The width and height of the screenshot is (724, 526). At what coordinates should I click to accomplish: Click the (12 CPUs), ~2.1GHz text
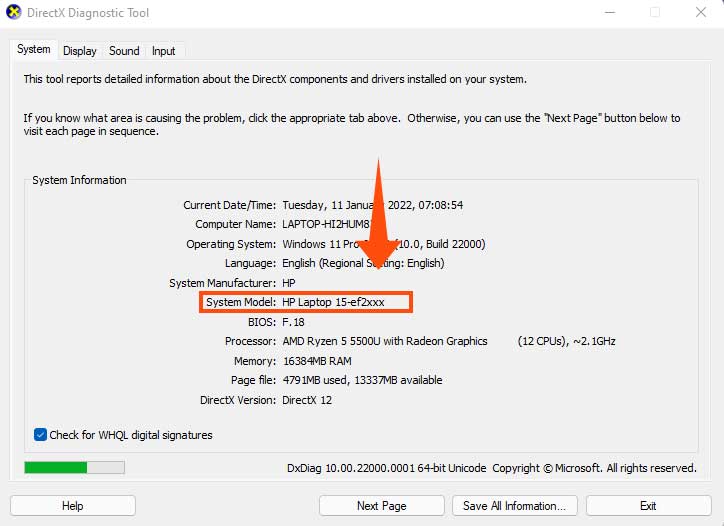566,341
